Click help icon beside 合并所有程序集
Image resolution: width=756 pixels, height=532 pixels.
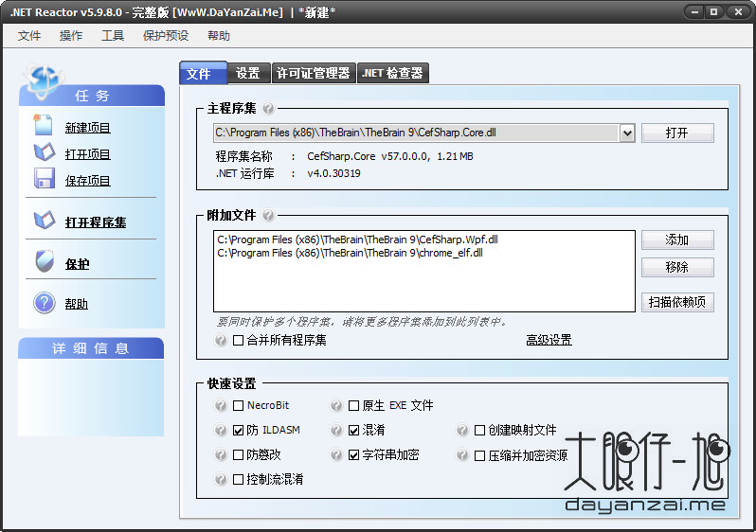[221, 340]
